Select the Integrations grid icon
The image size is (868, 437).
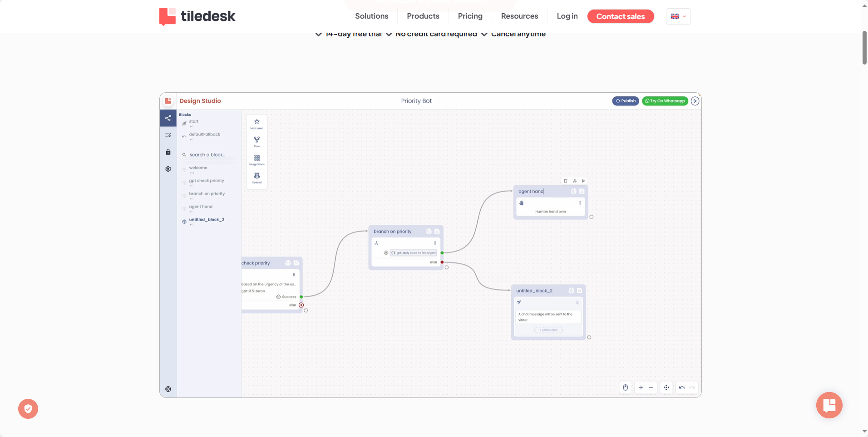[257, 159]
